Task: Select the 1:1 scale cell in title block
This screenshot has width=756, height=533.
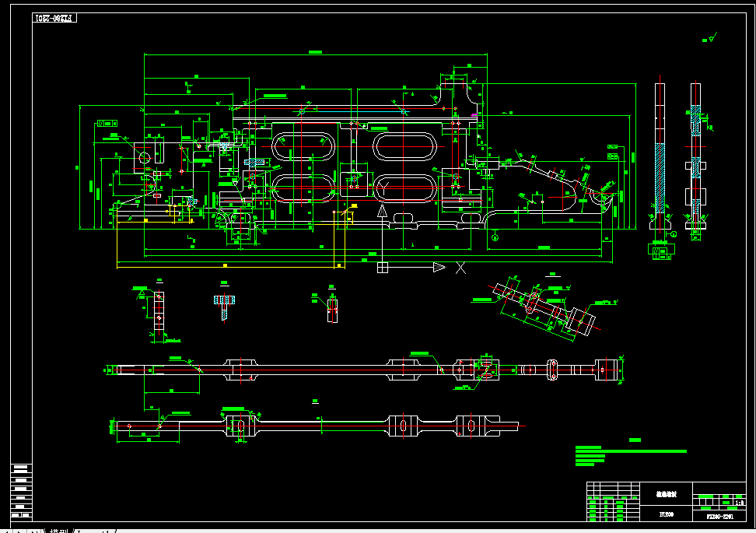Action: tap(740, 503)
